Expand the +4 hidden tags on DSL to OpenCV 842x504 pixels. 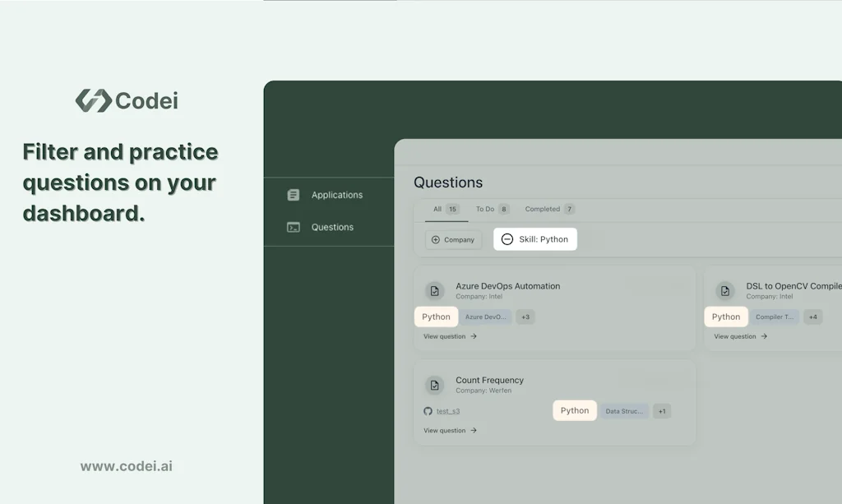pos(812,317)
